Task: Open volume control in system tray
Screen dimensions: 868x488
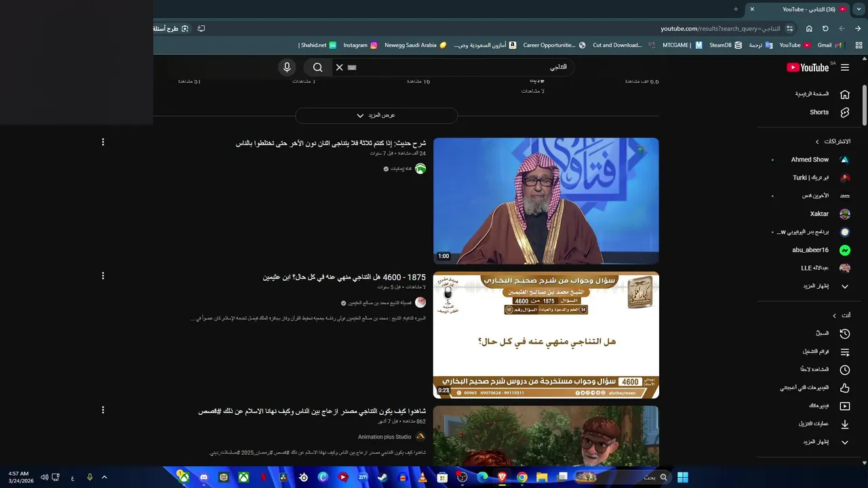Action: pyautogui.click(x=44, y=477)
